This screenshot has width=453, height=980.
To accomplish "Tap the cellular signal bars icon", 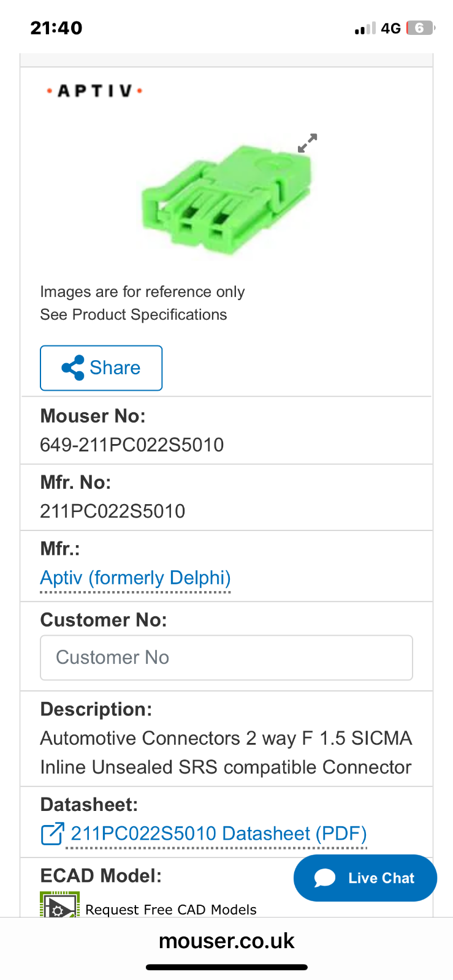I will 365,28.
